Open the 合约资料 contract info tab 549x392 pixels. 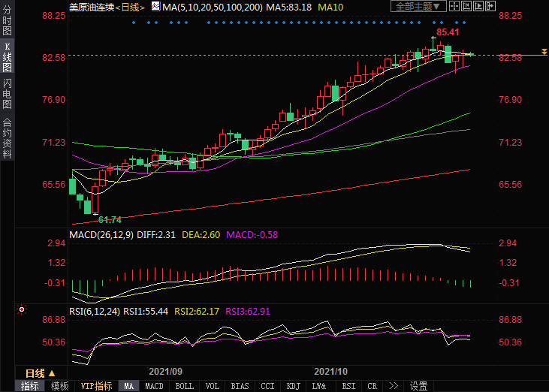(x=7, y=137)
